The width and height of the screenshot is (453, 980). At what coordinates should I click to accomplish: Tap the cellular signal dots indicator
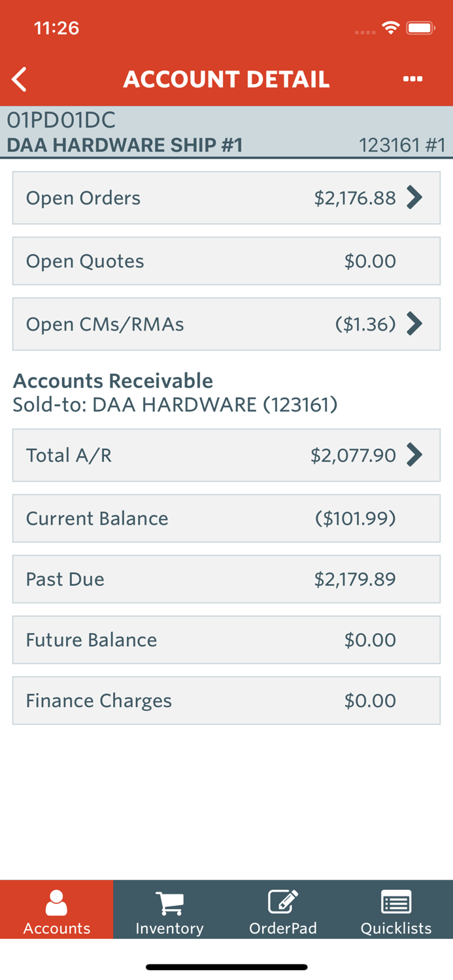point(364,31)
